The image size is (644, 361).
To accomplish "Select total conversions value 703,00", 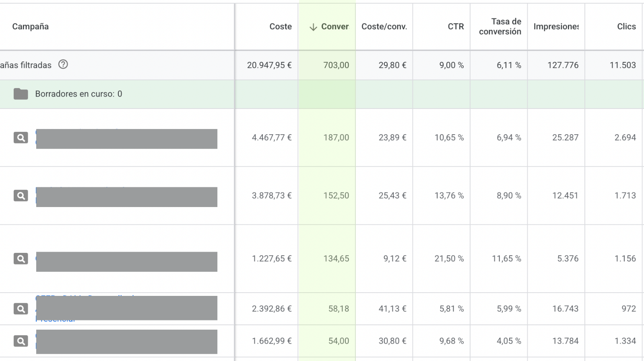I will [x=336, y=65].
